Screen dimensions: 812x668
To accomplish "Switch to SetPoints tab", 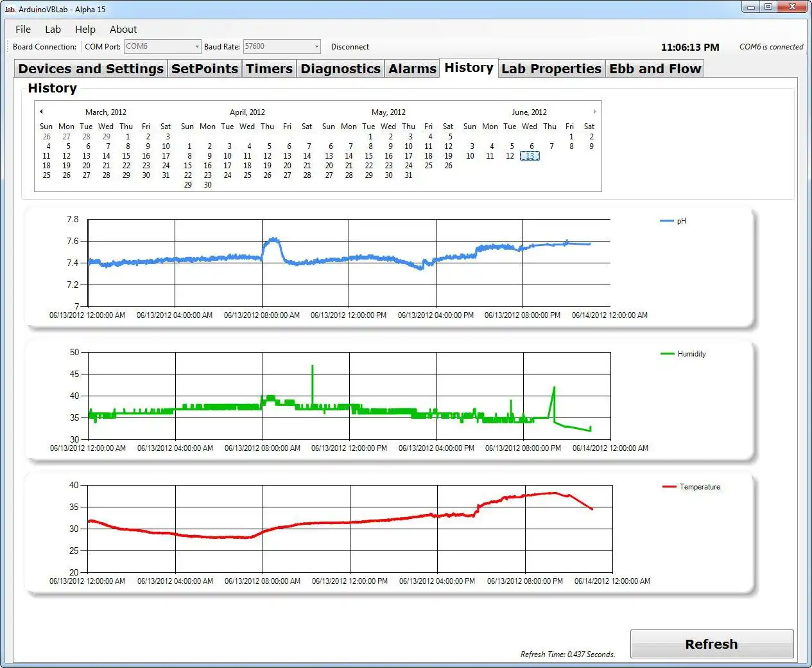I will (x=205, y=69).
